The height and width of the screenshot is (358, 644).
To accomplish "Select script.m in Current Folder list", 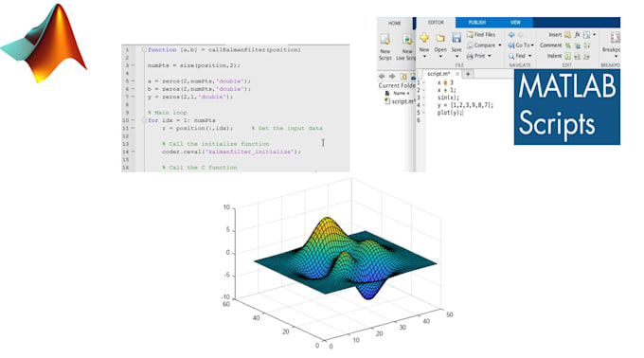I will pos(400,101).
